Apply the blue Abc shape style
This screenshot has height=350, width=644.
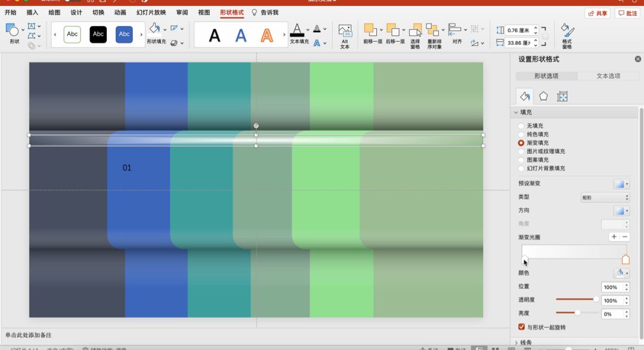pos(124,34)
